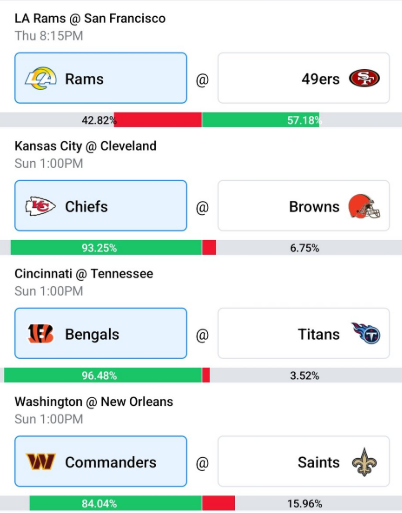Viewport: 402px width, 513px height.
Task: Click the 49ers logo icon
Action: coord(364,78)
